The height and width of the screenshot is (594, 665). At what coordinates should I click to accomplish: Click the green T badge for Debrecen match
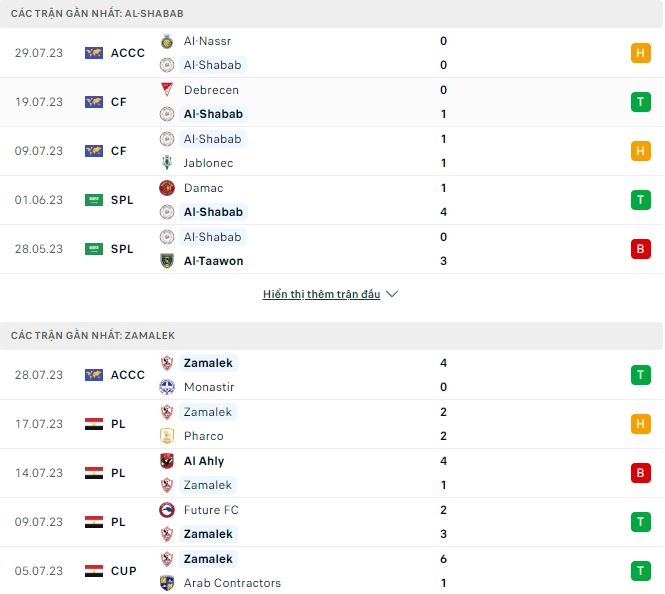[x=641, y=102]
